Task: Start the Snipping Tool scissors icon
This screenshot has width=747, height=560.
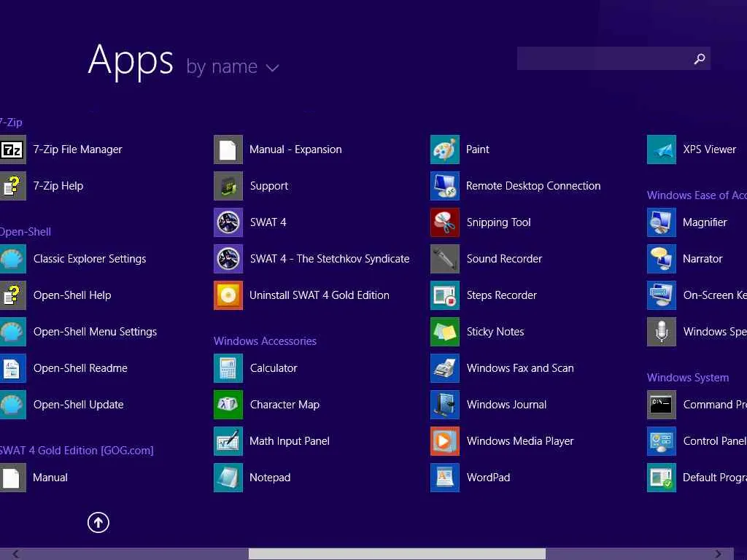Action: [445, 222]
